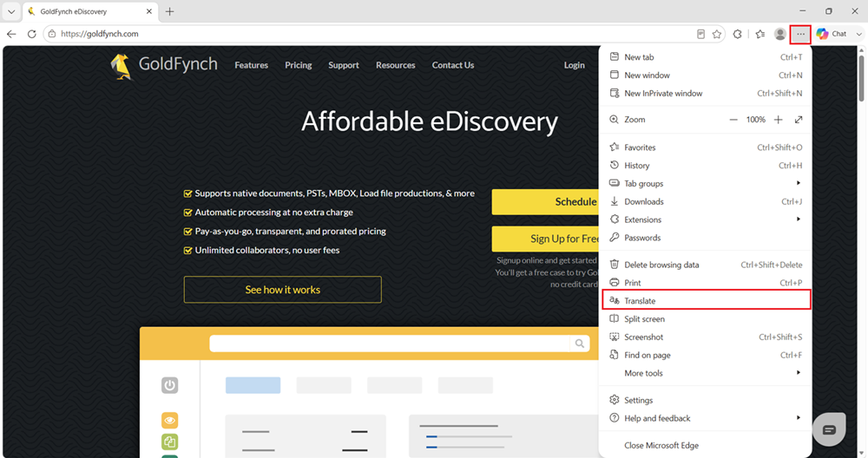Screen dimensions: 868x458
Task: Click the 100% zoom level value
Action: click(x=756, y=120)
